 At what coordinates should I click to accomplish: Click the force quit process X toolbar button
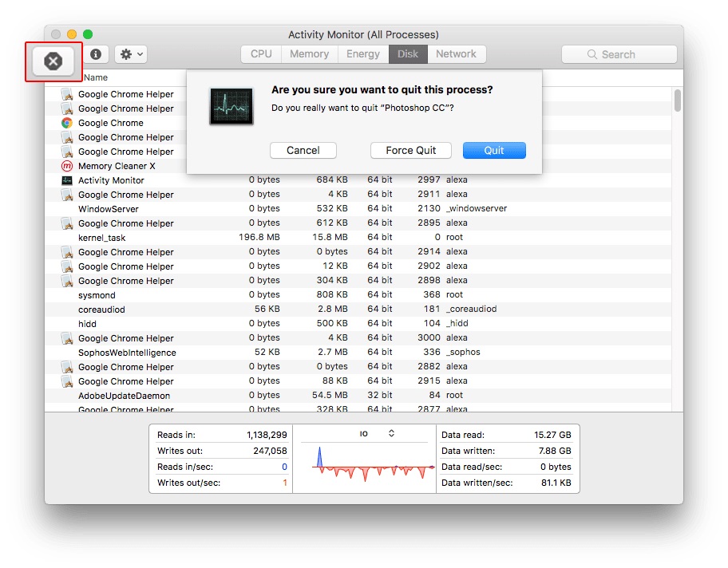(53, 61)
